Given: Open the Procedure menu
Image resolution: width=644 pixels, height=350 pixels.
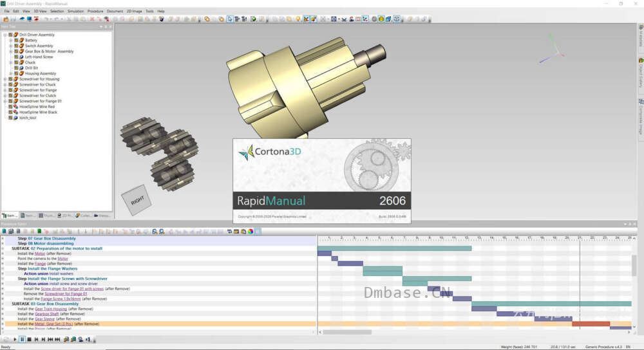Looking at the screenshot, I should coord(95,11).
